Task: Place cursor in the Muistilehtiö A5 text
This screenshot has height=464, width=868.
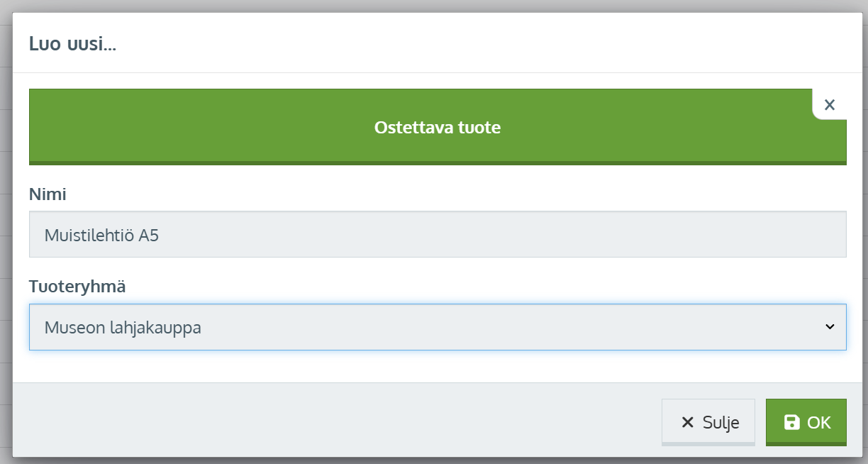Action: click(101, 236)
